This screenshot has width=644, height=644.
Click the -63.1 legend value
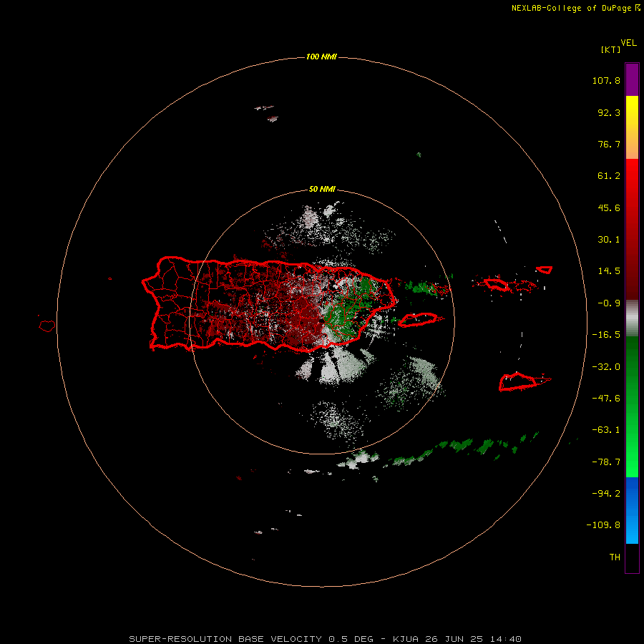click(x=606, y=430)
